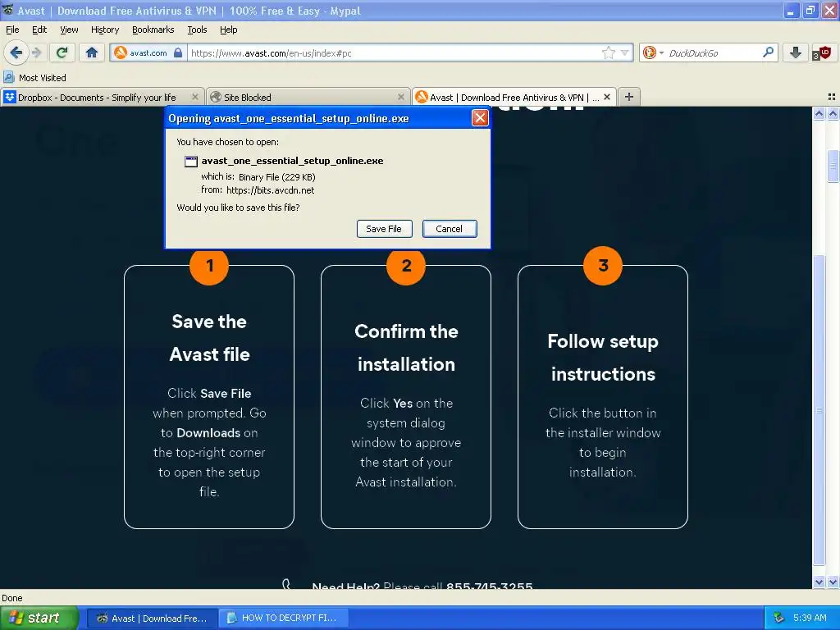Open a new tab with plus

tap(629, 97)
